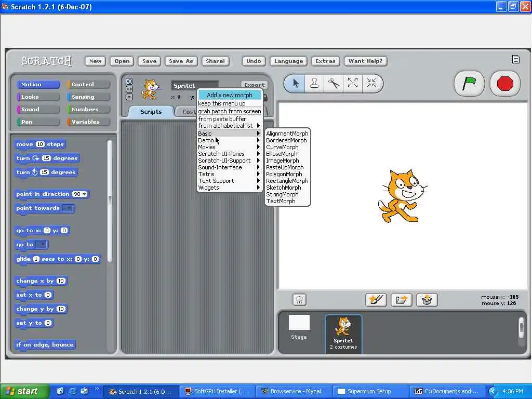Open the Numbers blocks category
This screenshot has height=399, width=532.
pyautogui.click(x=88, y=109)
